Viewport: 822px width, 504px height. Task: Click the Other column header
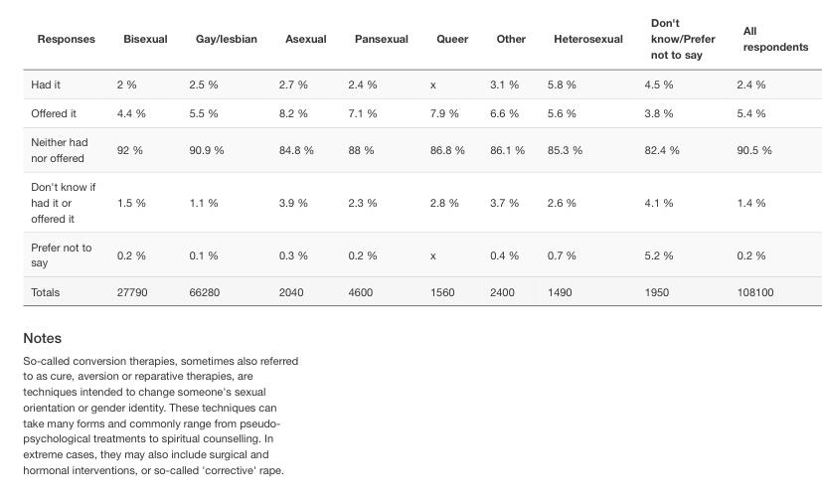[x=511, y=39]
